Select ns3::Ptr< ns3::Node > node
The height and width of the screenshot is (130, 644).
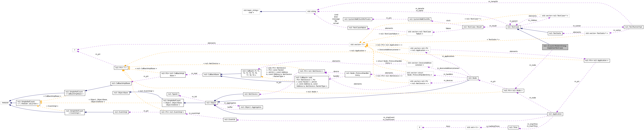point(513,91)
